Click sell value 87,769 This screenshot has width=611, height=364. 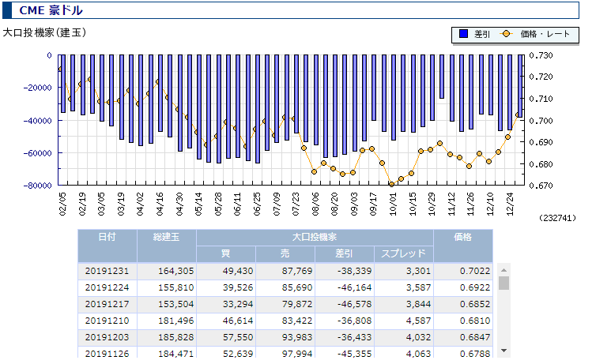tap(297, 271)
